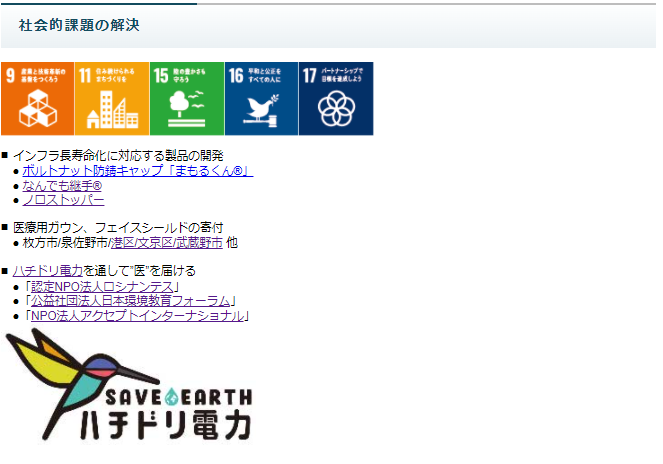Click the orange SDG goal 9 industry icon
Image resolution: width=663 pixels, height=464 pixels.
tap(38, 99)
